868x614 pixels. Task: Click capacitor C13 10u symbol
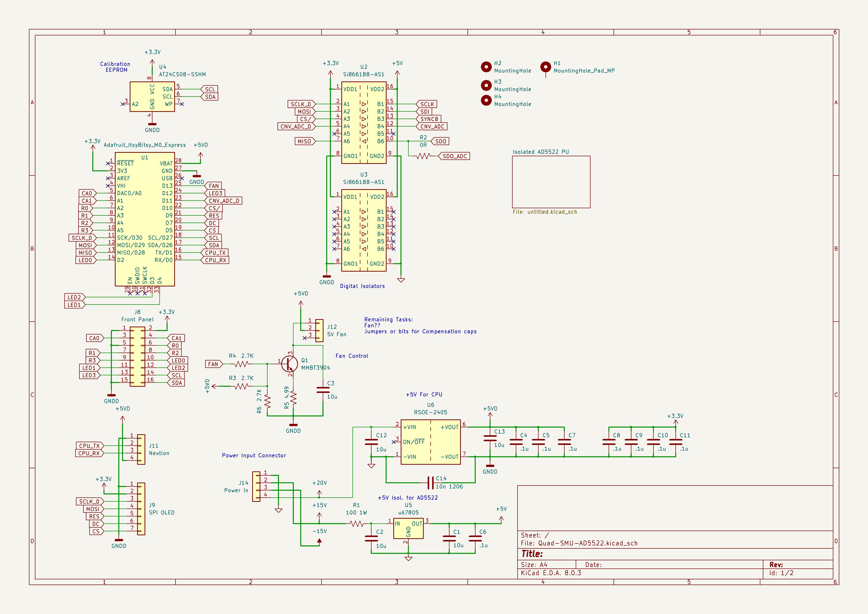pos(490,438)
